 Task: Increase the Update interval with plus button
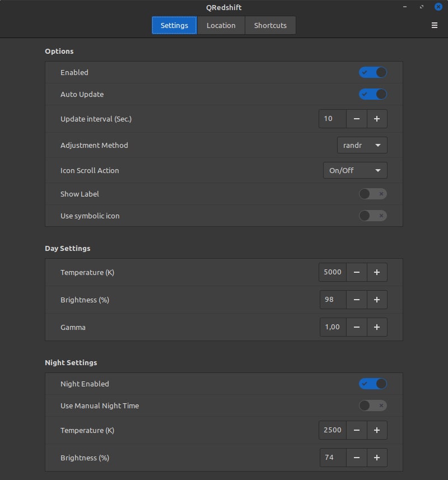(377, 119)
